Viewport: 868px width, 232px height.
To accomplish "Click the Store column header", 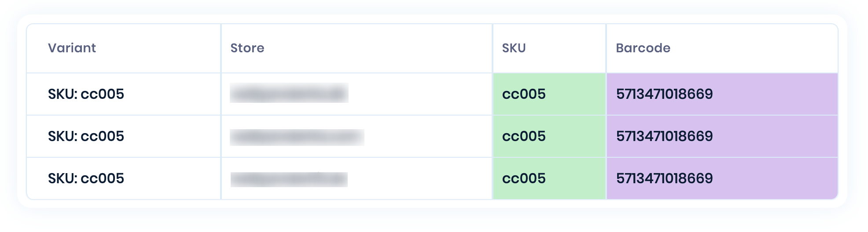I will [247, 48].
